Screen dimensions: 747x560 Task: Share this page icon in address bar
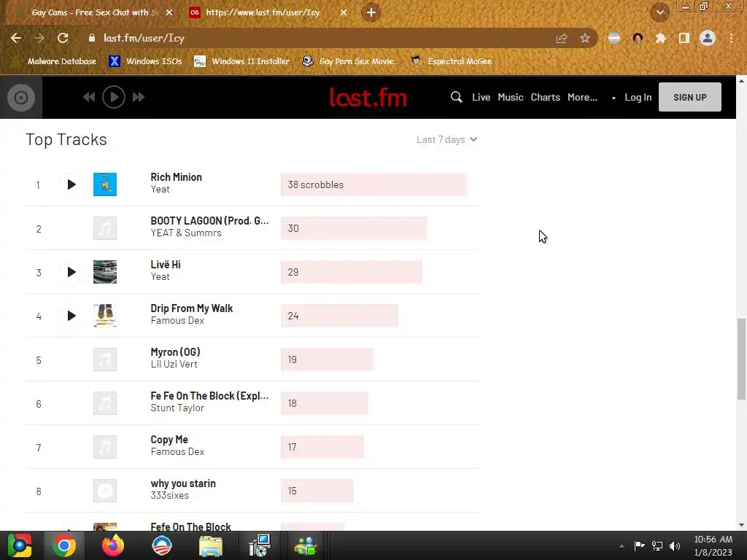click(x=562, y=38)
